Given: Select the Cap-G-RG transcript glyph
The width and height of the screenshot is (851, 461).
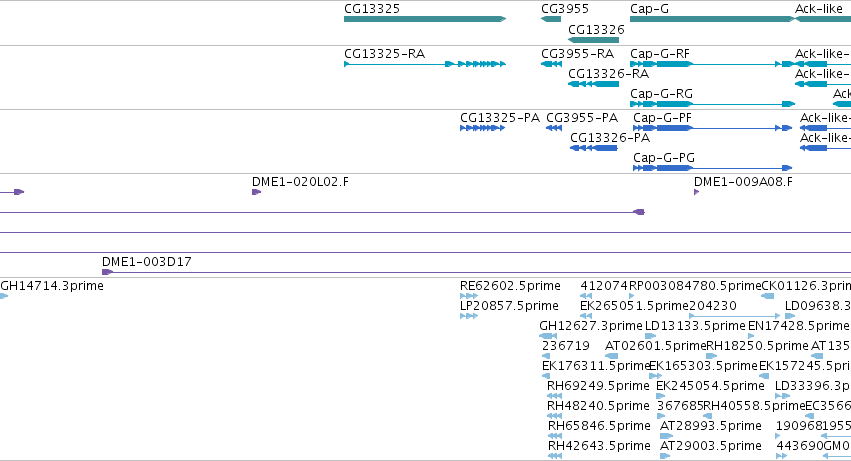Looking at the screenshot, I should [x=712, y=104].
